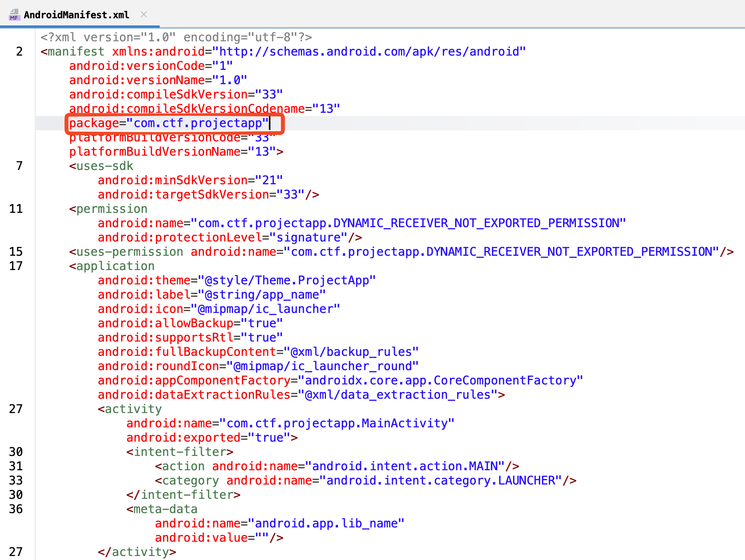Click line number 2 in the gutter

tap(19, 52)
